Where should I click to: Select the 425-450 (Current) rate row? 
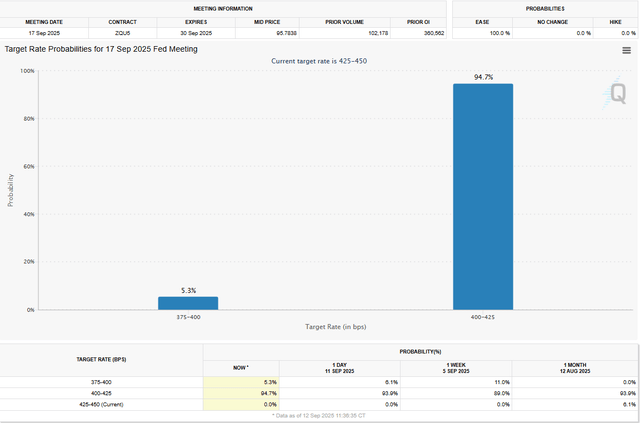coord(319,404)
